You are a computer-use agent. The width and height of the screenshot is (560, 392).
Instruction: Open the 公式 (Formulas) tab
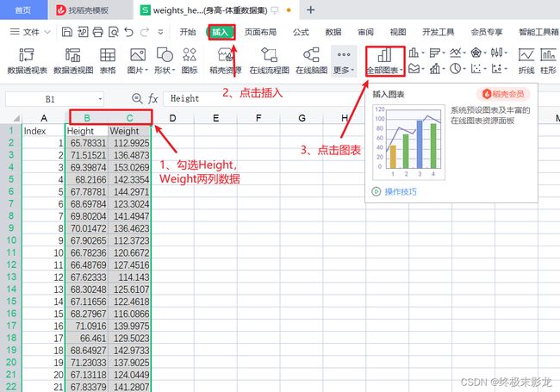(x=301, y=32)
